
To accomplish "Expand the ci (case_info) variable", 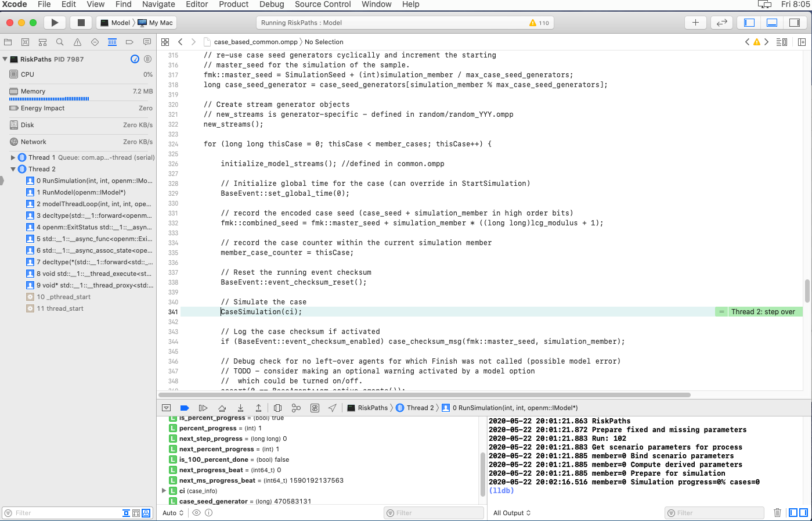I will tap(164, 491).
